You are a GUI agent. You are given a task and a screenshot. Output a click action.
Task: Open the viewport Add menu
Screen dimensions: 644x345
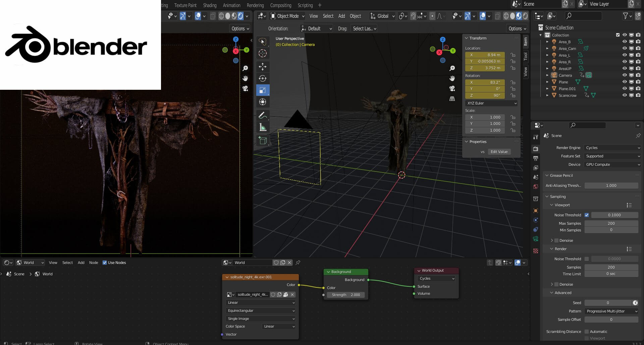coord(341,16)
